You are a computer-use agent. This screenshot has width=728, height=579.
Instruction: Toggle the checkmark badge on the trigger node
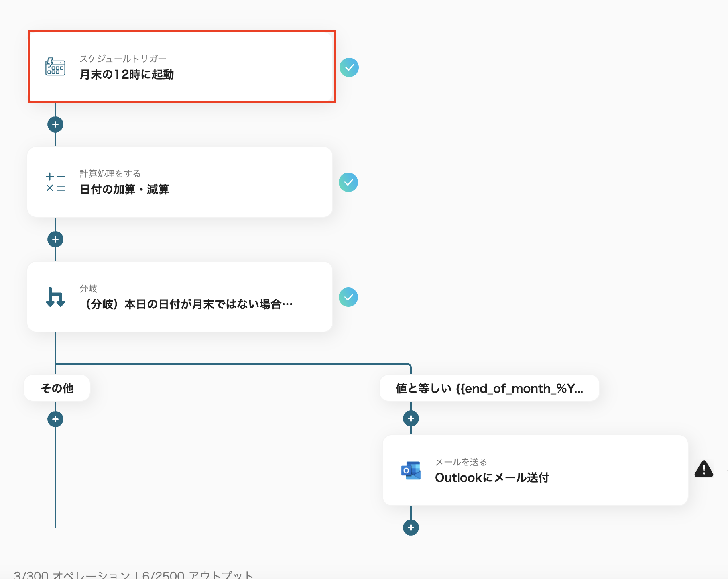pyautogui.click(x=350, y=67)
